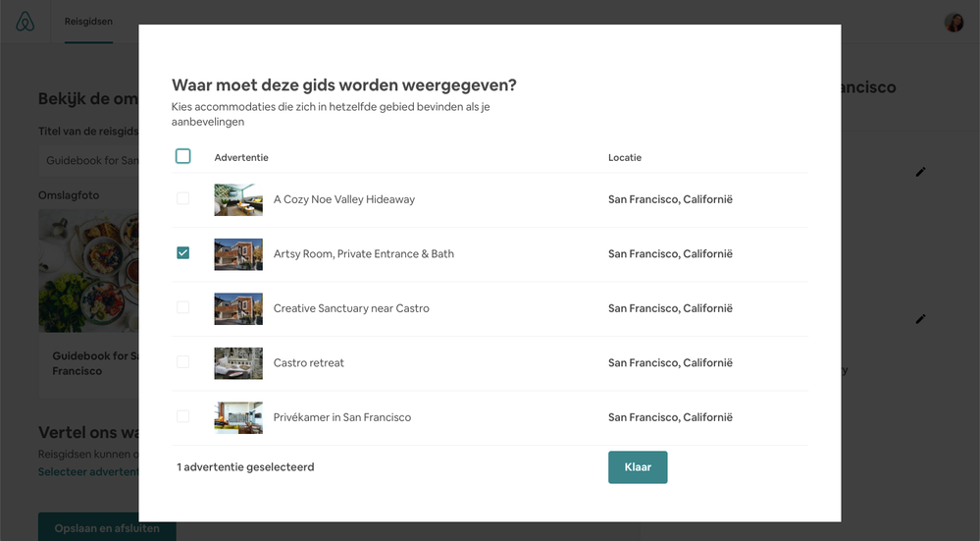Click the Artsy Room listing thumbnail
The height and width of the screenshot is (541, 980).
coord(238,253)
